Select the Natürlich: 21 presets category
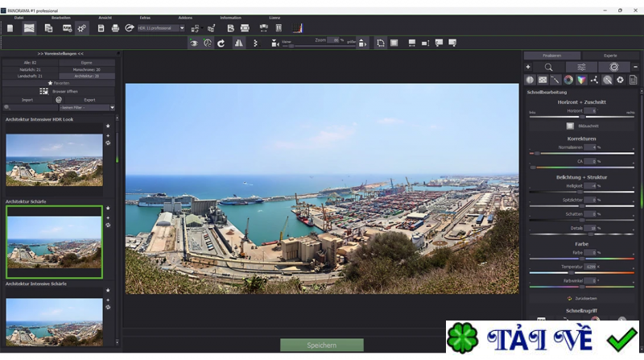 pyautogui.click(x=30, y=69)
